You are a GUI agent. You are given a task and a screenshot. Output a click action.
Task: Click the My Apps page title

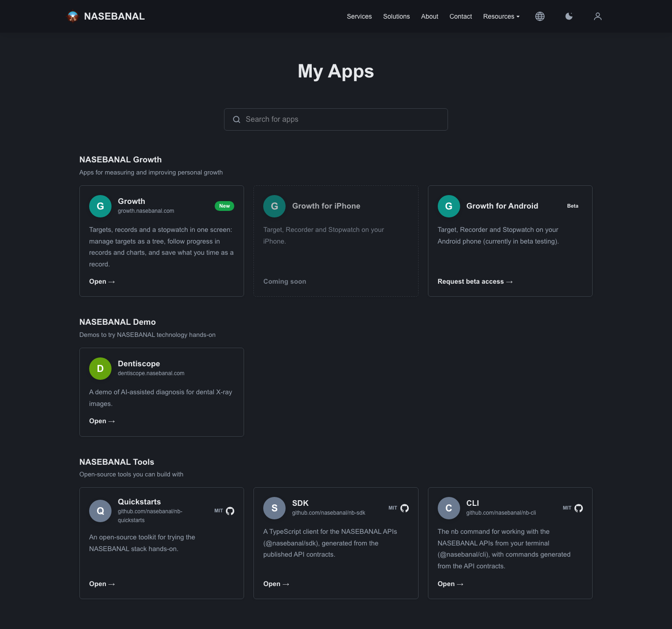pos(336,71)
